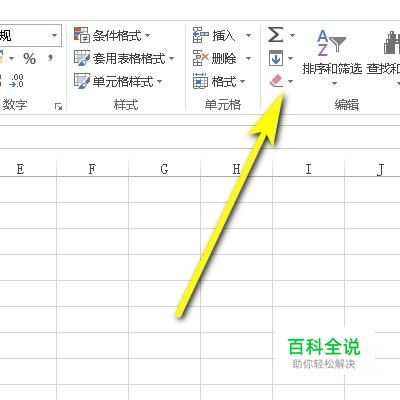400x400 pixels.
Task: Click the AutoSum sigma icon
Action: coord(276,35)
